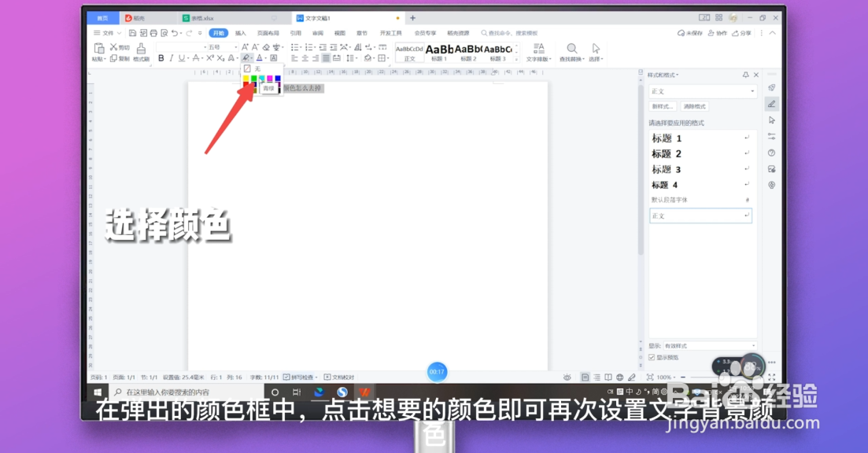The width and height of the screenshot is (868, 453).
Task: Click the character border icon
Action: click(x=274, y=58)
